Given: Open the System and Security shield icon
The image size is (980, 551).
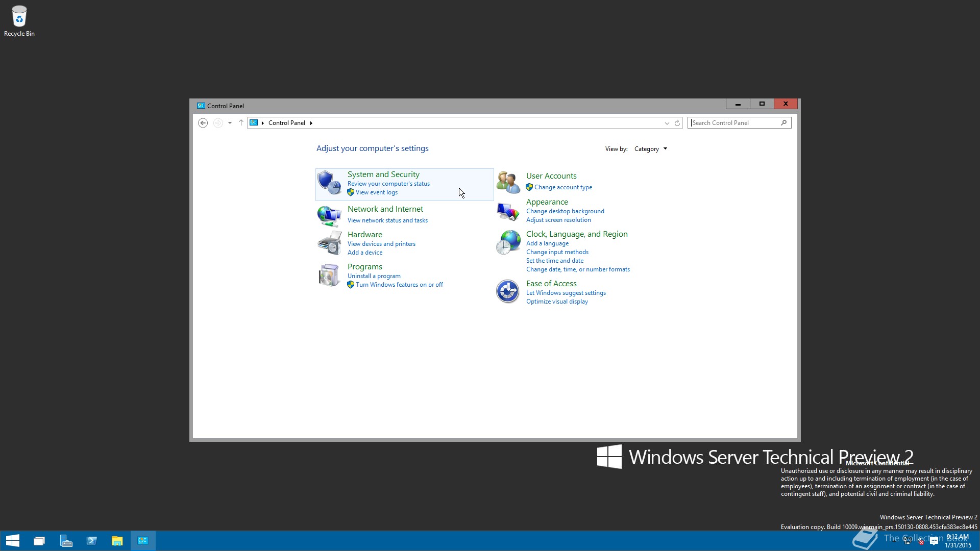Looking at the screenshot, I should pyautogui.click(x=329, y=183).
